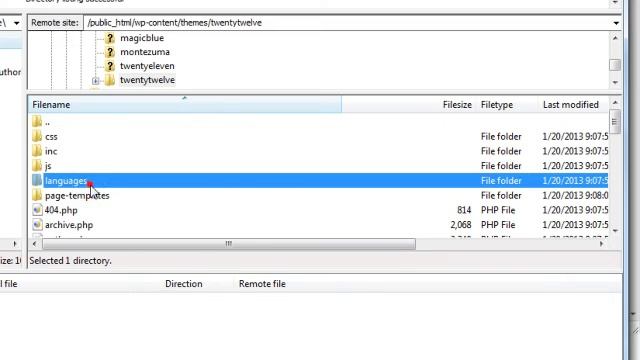Click file list vertical scrollbar up arrow
Screen dimensions: 640x360
(615, 102)
